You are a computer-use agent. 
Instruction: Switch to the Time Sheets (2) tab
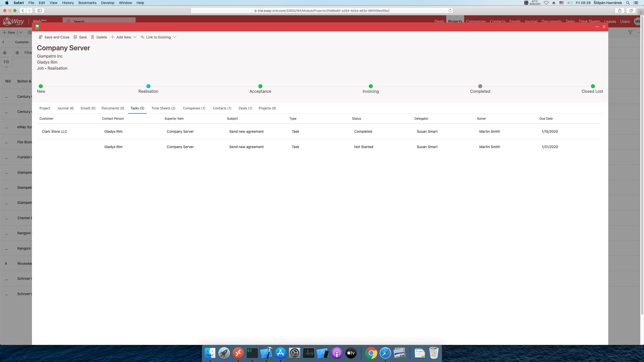[163, 108]
